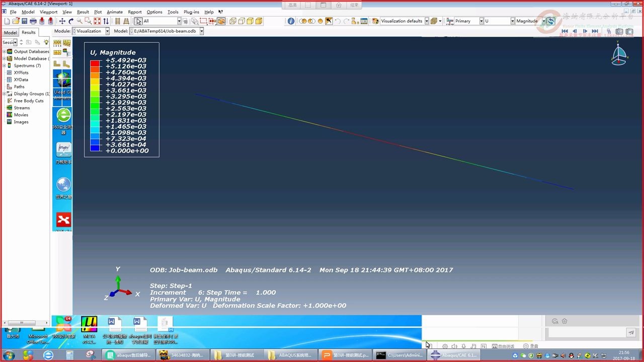Screen dimensions: 644x362
Task: Activate the Box Zoom tool
Action: click(88, 21)
